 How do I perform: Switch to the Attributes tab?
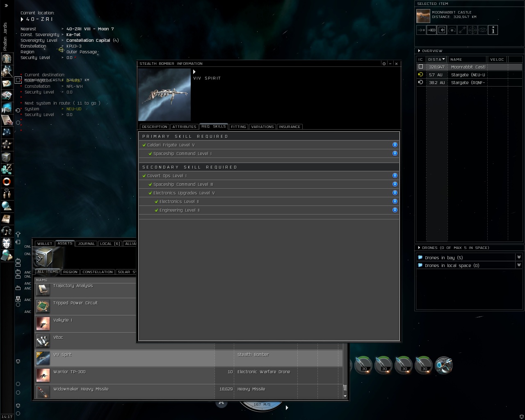[184, 127]
